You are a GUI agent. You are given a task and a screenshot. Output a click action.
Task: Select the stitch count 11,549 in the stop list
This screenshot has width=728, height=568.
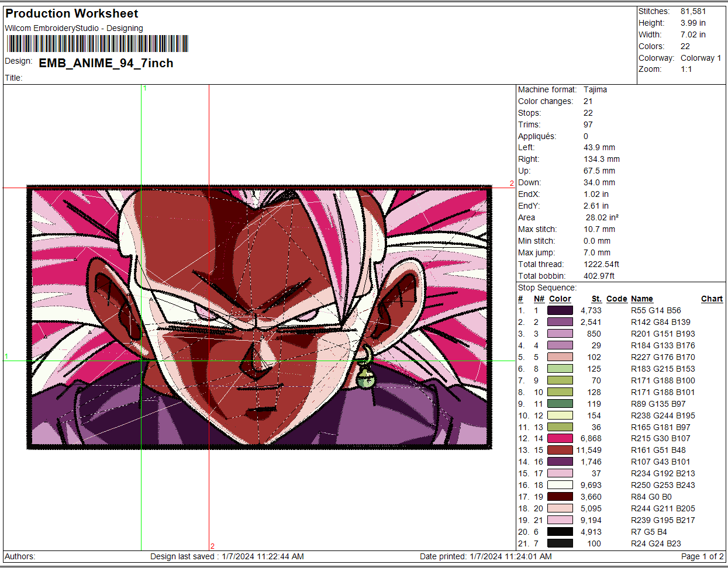[589, 450]
